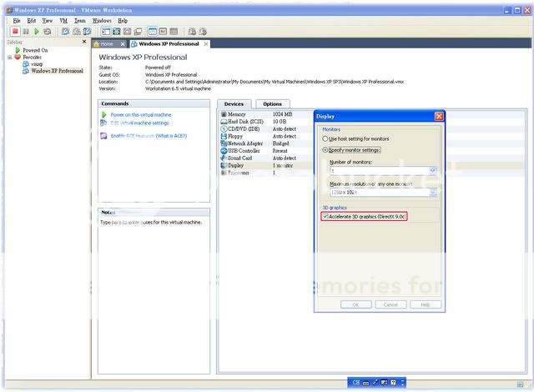This screenshot has width=534, height=392.
Task: Select the Hard Disk (SCSI) device
Action: 265,122
